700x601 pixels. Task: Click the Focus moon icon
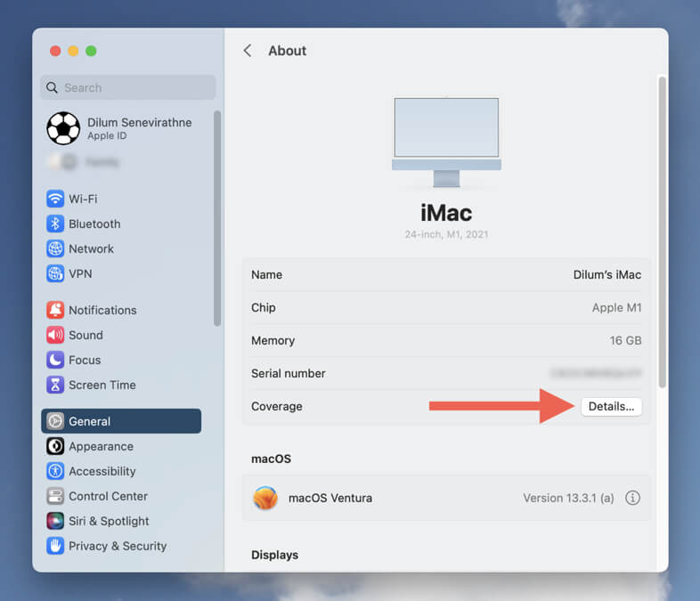pos(55,360)
